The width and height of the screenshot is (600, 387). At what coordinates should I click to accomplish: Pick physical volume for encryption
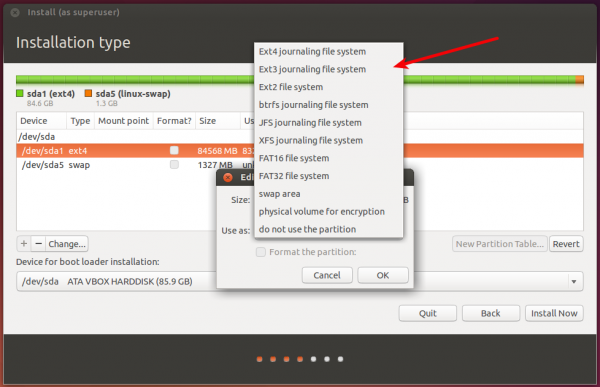click(x=328, y=212)
